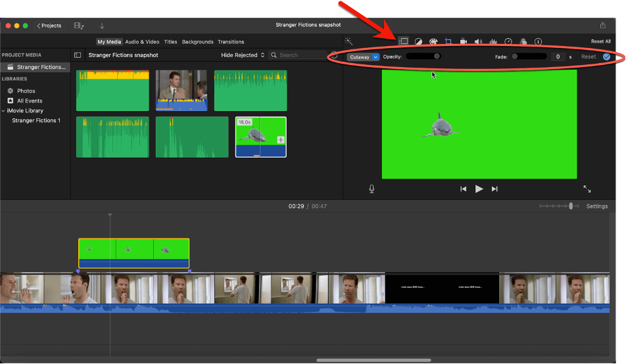Open the Color Balance icon
Viewport: 626px width, 364px height.
[x=418, y=41]
